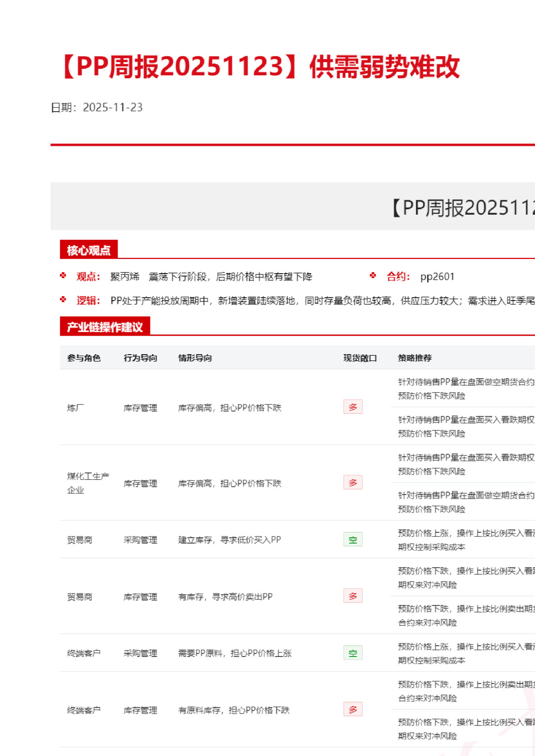The height and width of the screenshot is (756, 535).
Task: Click 库存管理 in the 煤化工生产企业 row
Action: (141, 483)
